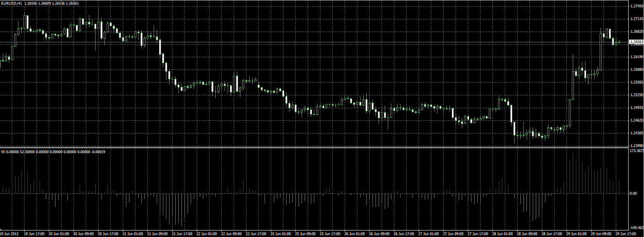The height and width of the screenshot is (237, 644).
Task: Click the 29 Jun 17:00 time label
Action: pyautogui.click(x=626, y=234)
